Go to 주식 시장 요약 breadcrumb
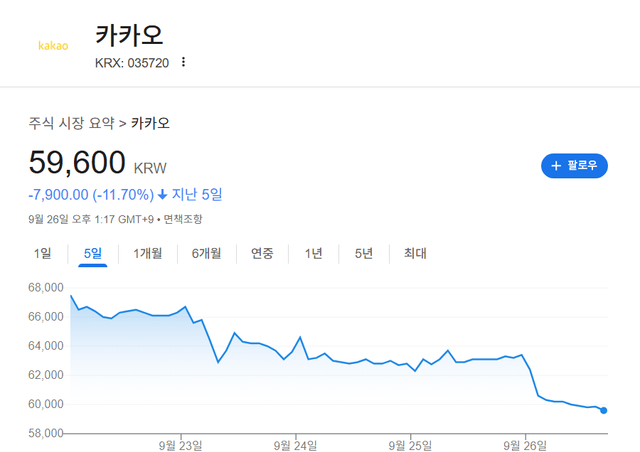The width and height of the screenshot is (640, 452). (71, 124)
